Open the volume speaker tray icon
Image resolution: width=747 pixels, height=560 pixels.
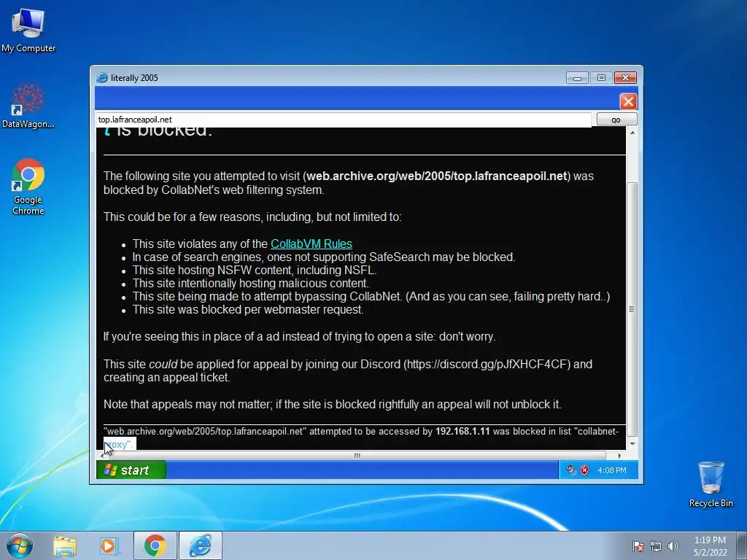pyautogui.click(x=673, y=546)
